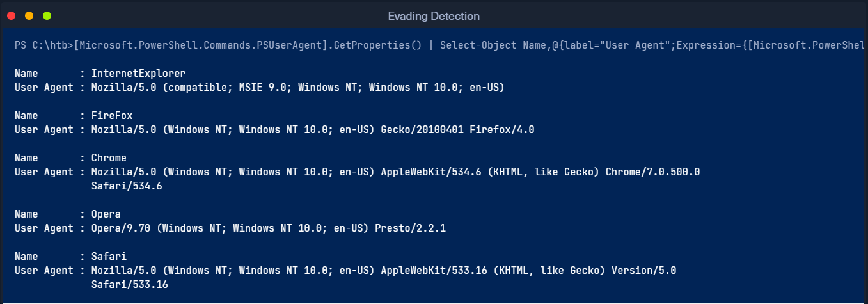Click the red close window button

point(12,15)
